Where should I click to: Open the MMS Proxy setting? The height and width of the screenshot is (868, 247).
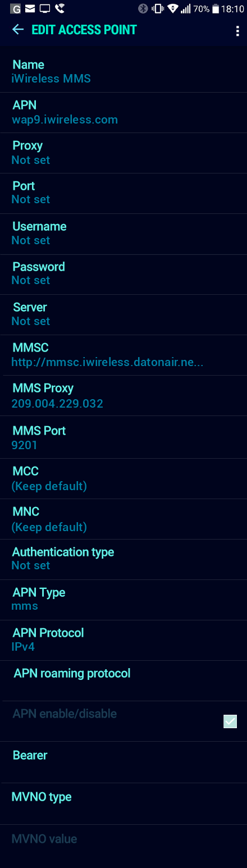[x=124, y=395]
